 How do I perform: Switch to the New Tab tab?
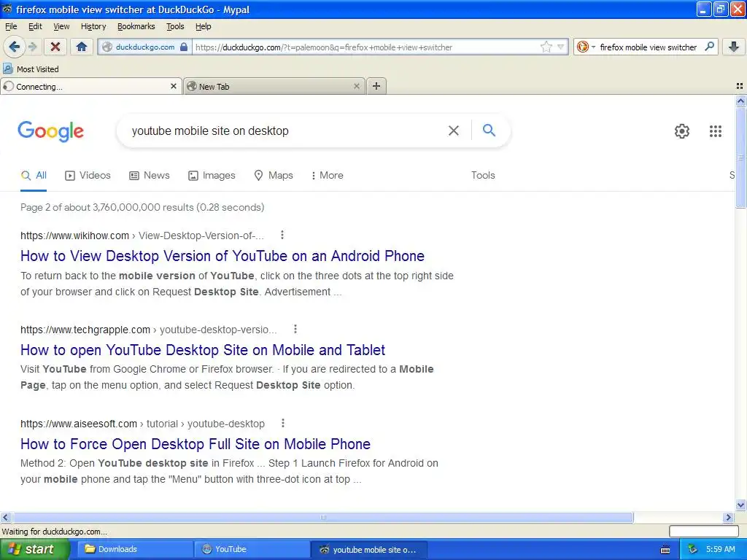coord(274,86)
